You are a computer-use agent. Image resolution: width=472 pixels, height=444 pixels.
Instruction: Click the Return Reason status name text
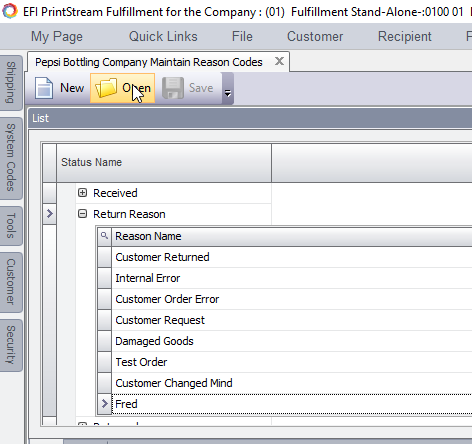point(129,214)
